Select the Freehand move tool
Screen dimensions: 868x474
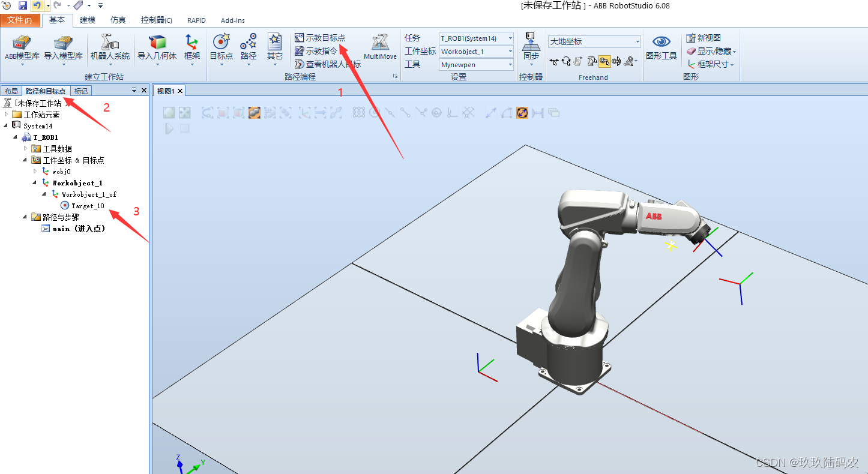tap(554, 61)
